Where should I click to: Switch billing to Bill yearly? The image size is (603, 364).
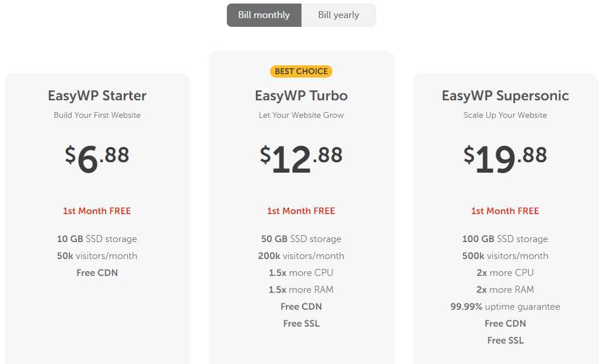pyautogui.click(x=338, y=15)
